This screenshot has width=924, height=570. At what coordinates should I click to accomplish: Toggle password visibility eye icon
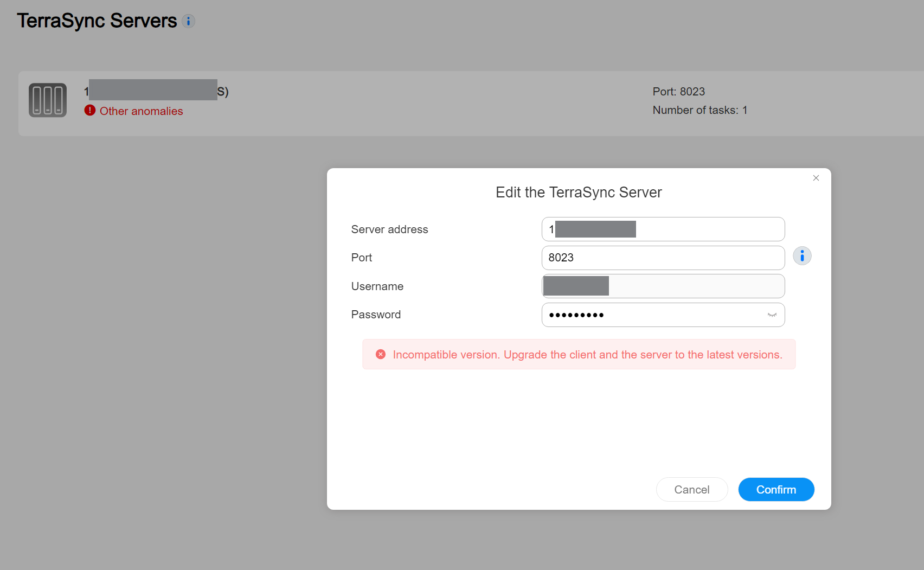(x=772, y=315)
